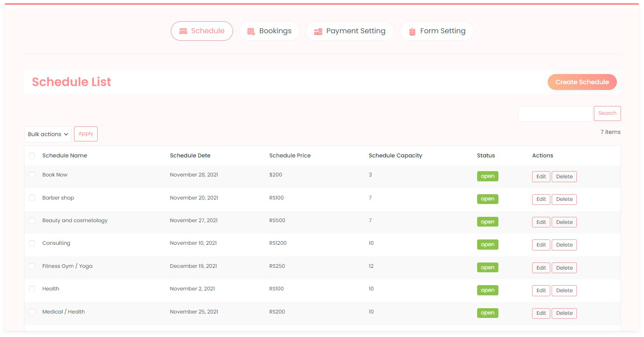Click the card icon beside Payment Setting
This screenshot has width=644, height=337.
coord(318,31)
